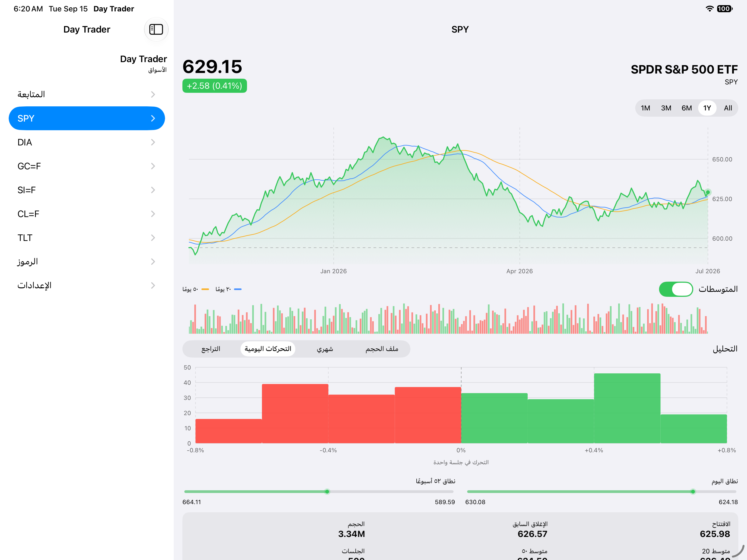Tap the volume bars strip under chart

click(448, 318)
